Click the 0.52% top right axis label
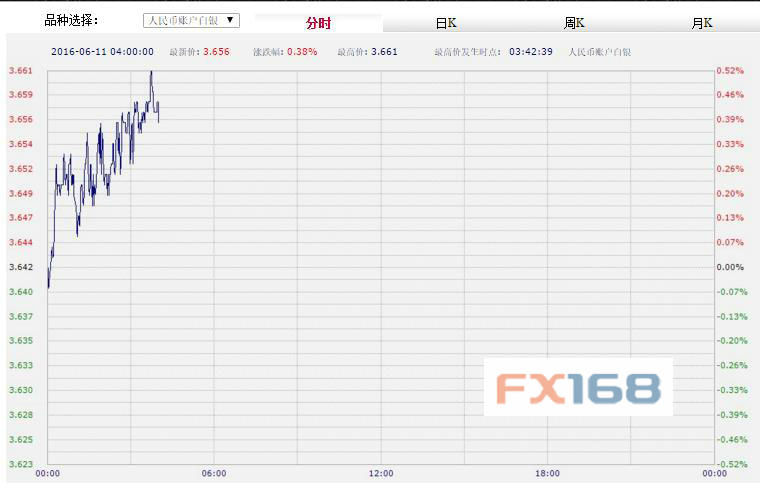The width and height of the screenshot is (760, 488). pyautogui.click(x=730, y=71)
